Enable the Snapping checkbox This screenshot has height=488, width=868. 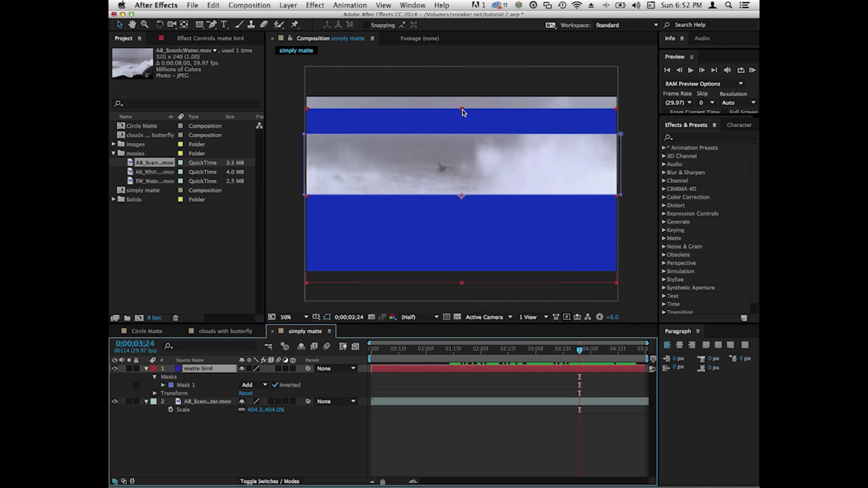(x=366, y=25)
